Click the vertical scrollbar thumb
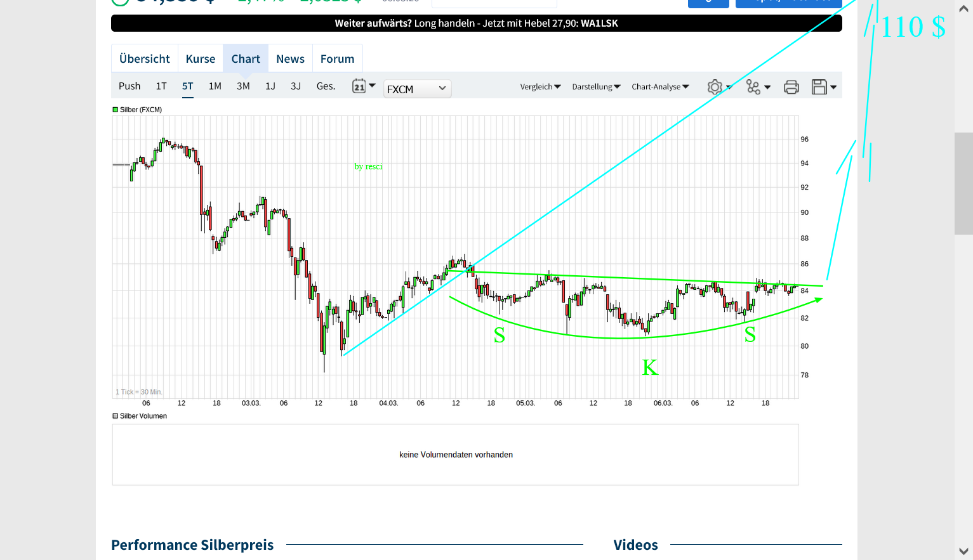 click(x=963, y=183)
